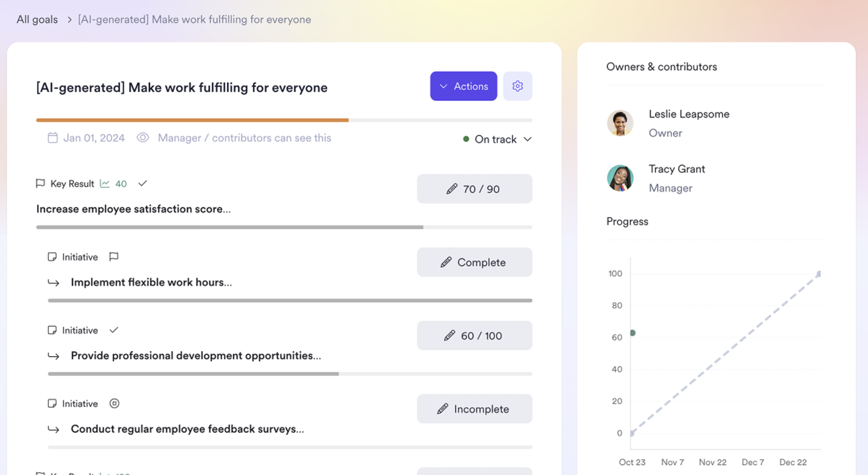This screenshot has height=475, width=868.
Task: Click the flag icon after first Initiative label
Action: (x=113, y=256)
